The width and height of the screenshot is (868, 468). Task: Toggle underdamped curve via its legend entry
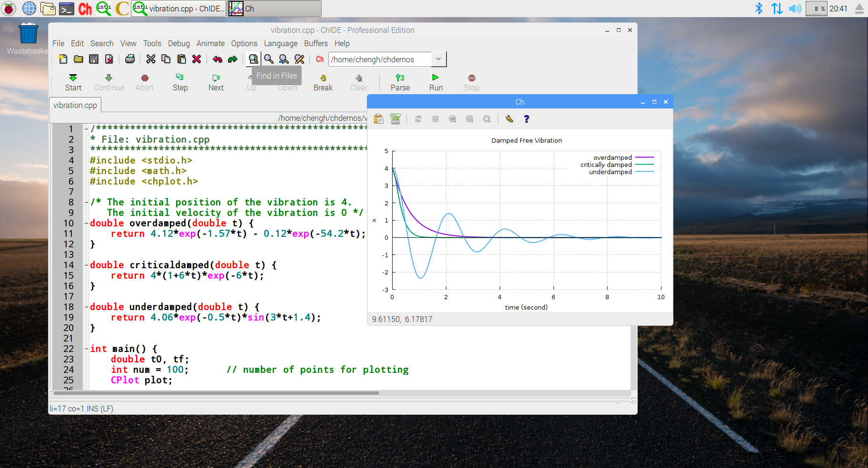click(x=611, y=172)
